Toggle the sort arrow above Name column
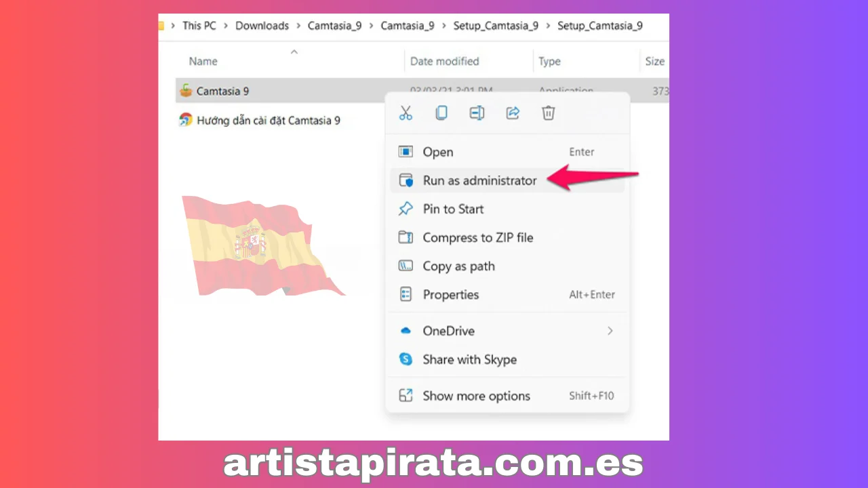Image resolution: width=868 pixels, height=488 pixels. pos(294,51)
